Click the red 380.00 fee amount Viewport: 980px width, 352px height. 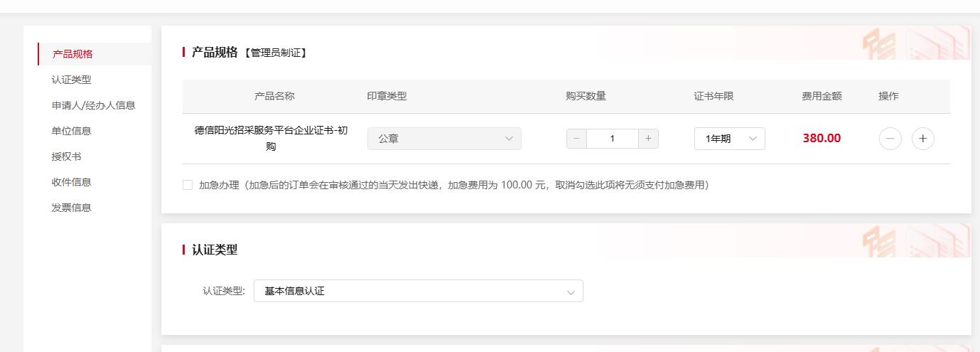pyautogui.click(x=822, y=139)
